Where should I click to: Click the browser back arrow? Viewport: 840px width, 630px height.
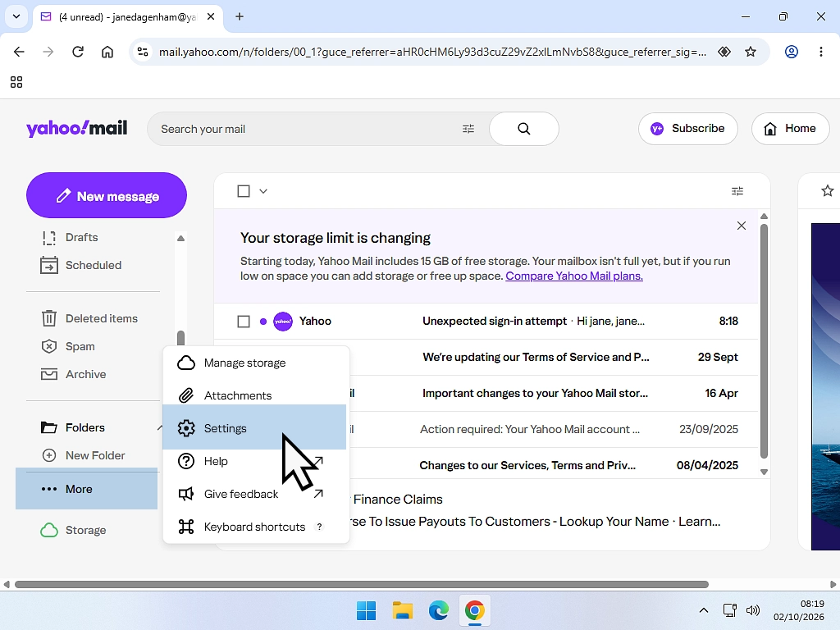coord(19,52)
